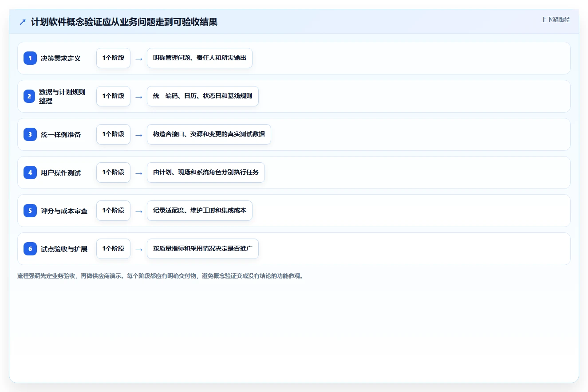The width and height of the screenshot is (588, 392).
Task: Click the 1个阶段 chip in 统一样例准备 row
Action: pyautogui.click(x=113, y=134)
